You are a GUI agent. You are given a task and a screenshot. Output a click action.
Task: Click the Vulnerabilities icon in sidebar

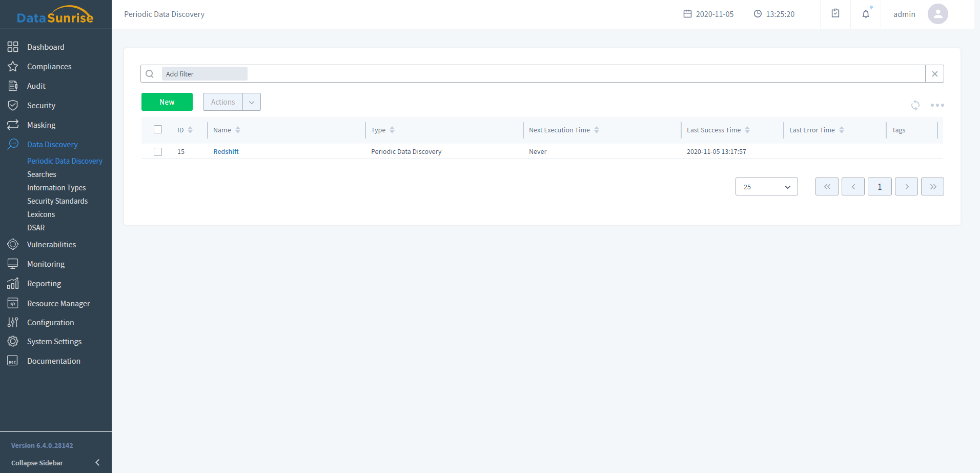(13, 245)
